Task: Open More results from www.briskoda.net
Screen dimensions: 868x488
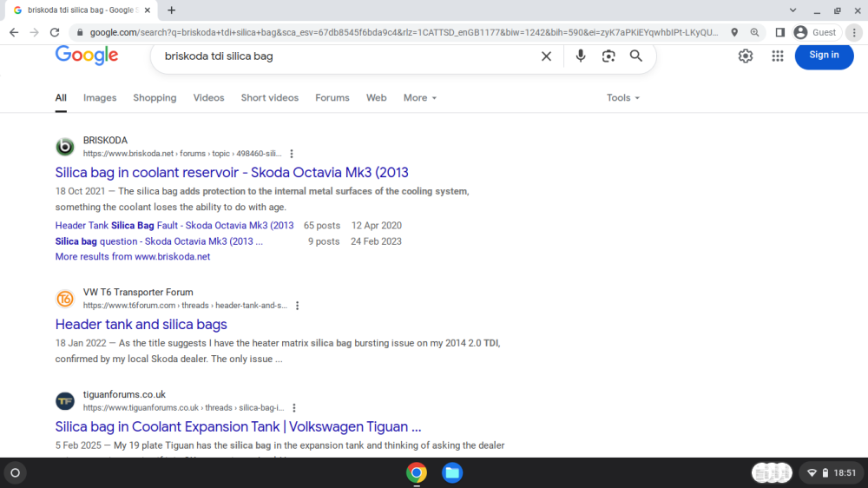Action: click(x=132, y=256)
